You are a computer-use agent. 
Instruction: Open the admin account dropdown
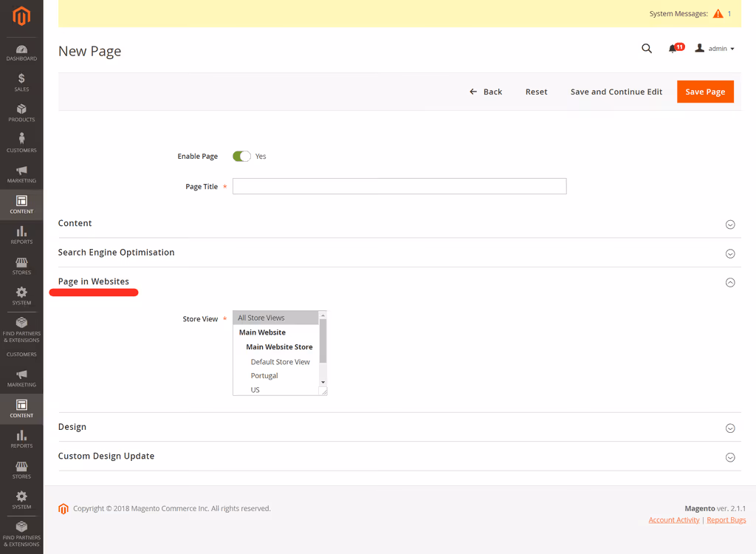pos(715,48)
